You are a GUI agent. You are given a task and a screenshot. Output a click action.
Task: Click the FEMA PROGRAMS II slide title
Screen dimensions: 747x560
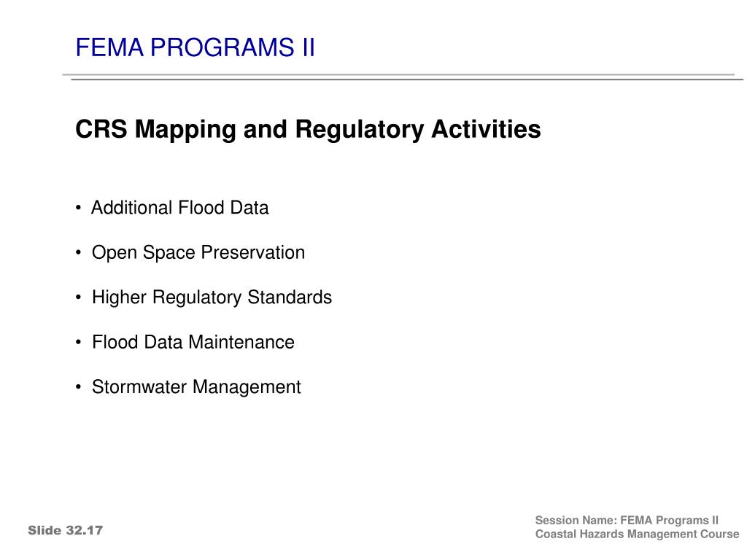pyautogui.click(x=195, y=47)
